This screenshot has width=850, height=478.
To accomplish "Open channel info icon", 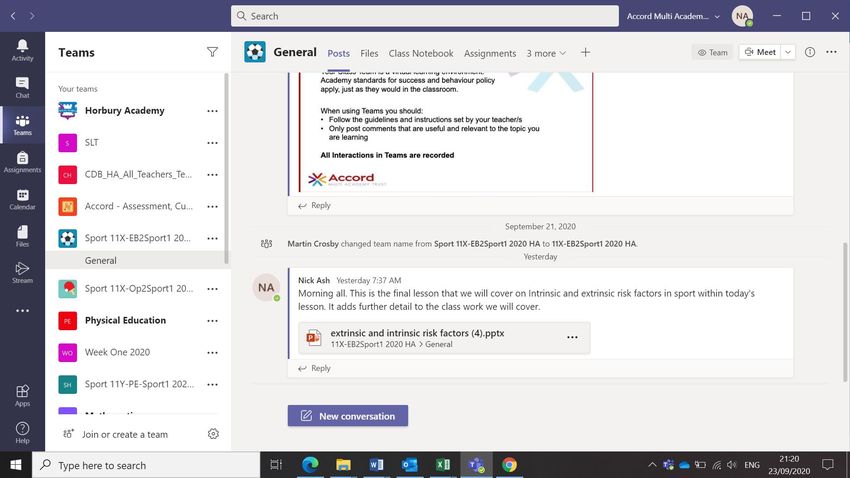I will click(810, 52).
